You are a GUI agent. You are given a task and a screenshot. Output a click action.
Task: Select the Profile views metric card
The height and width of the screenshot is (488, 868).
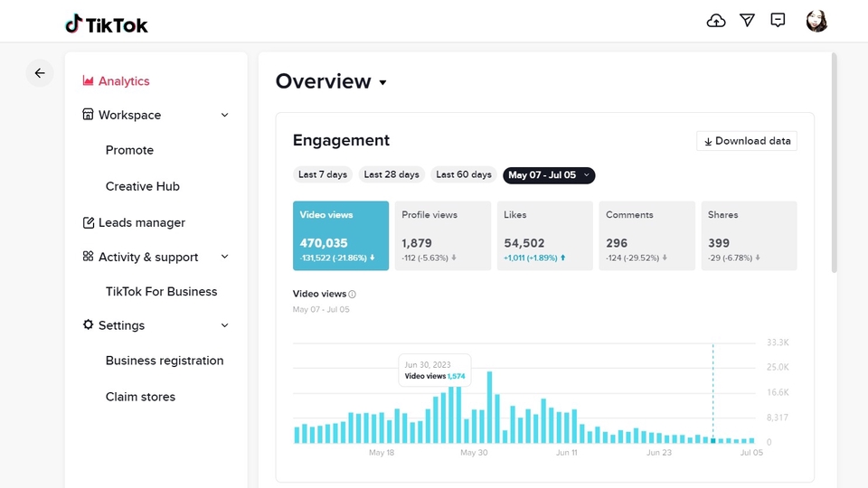tap(443, 236)
